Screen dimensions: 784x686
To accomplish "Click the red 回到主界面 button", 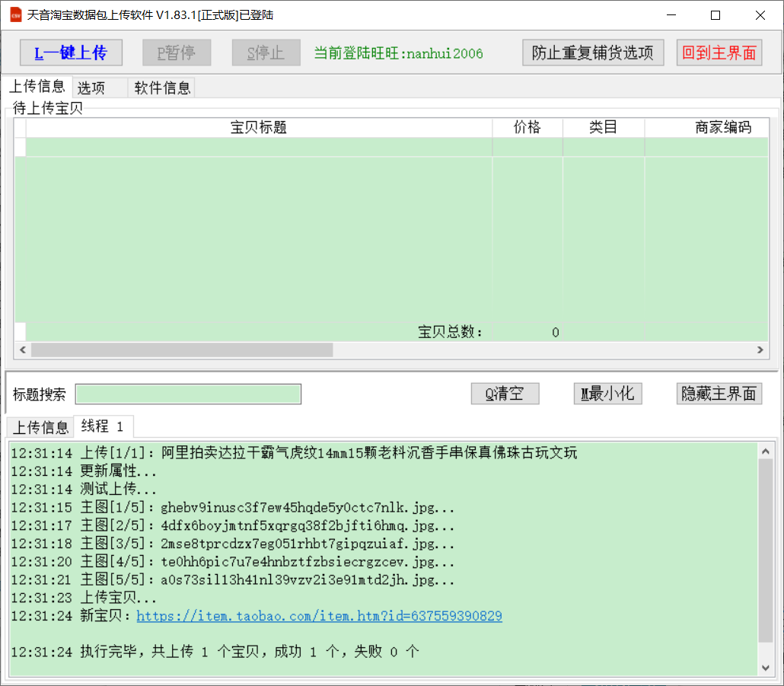I will pos(719,53).
